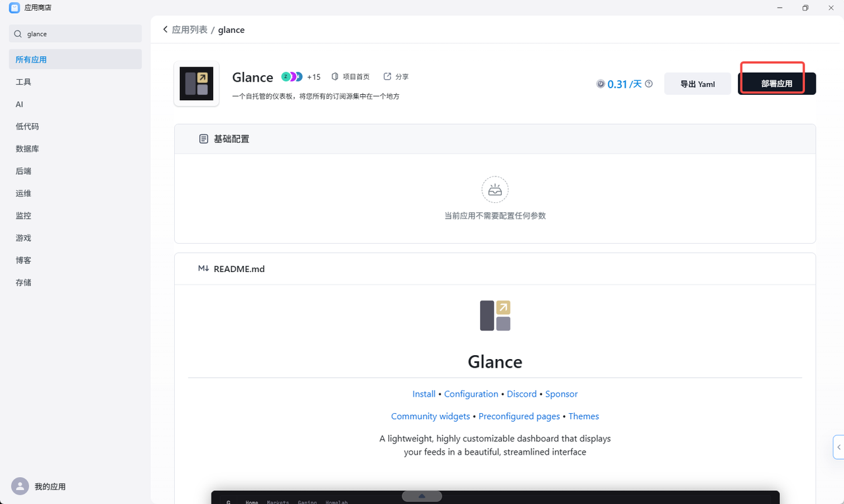Select 博客 category

point(75,260)
